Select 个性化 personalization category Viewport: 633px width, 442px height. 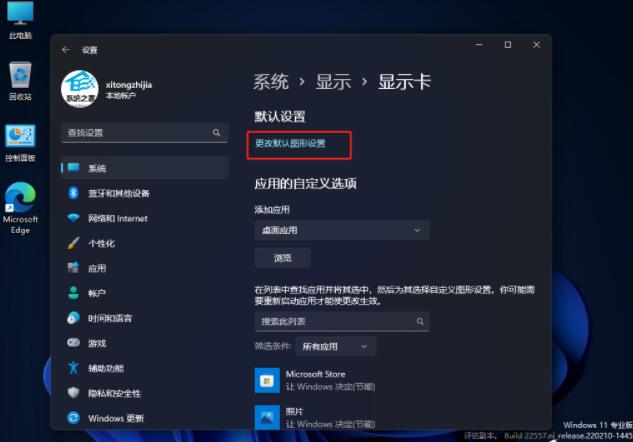[x=101, y=243]
